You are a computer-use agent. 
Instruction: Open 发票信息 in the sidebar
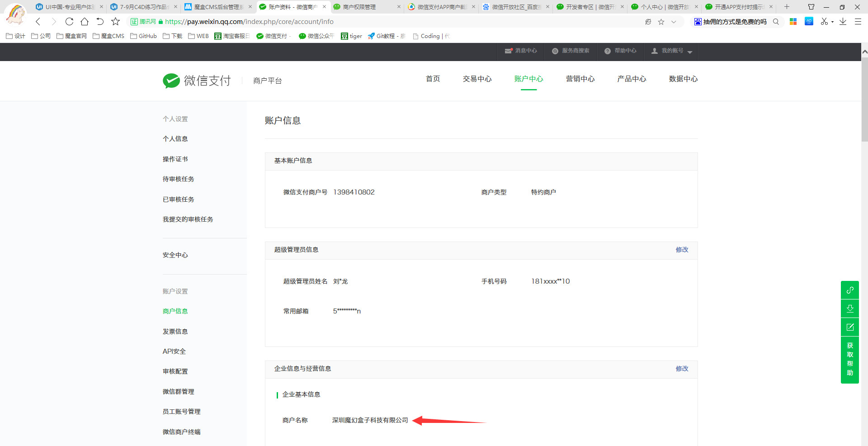click(175, 332)
